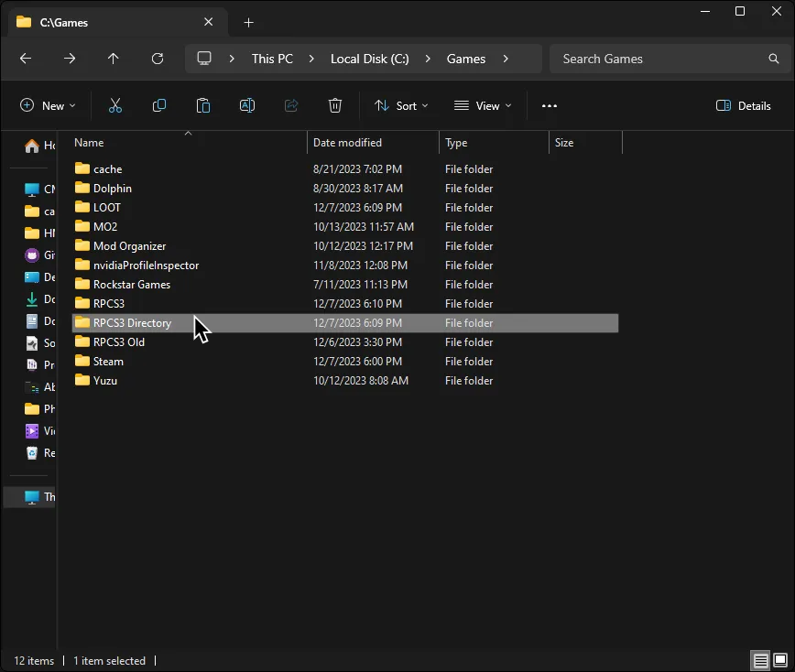Open the See more ellipsis menu

(x=549, y=105)
